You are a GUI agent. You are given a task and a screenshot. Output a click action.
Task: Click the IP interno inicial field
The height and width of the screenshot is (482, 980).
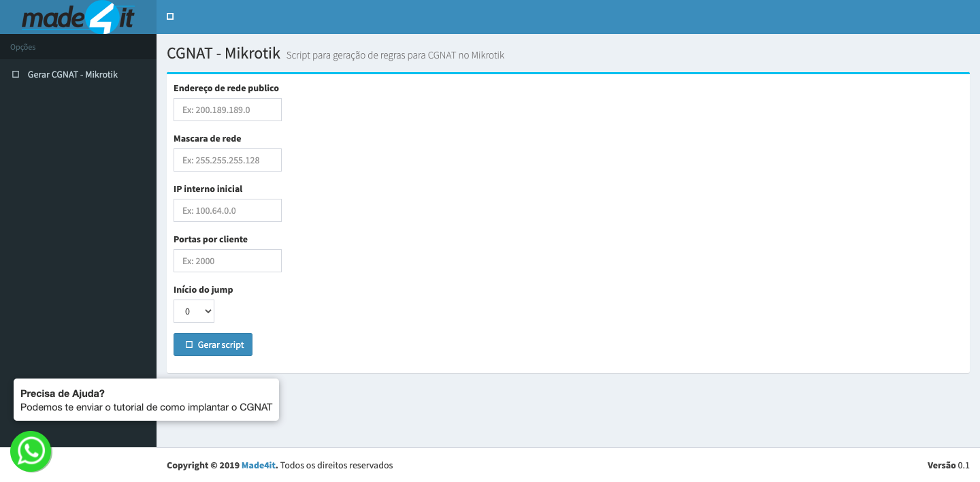click(227, 210)
